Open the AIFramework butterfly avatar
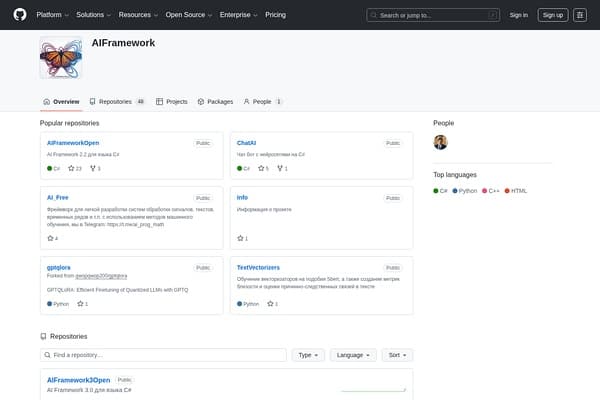This screenshot has height=400, width=600. click(x=61, y=58)
